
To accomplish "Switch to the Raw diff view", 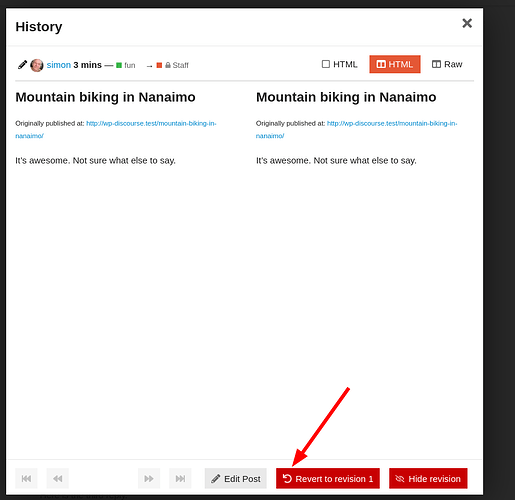I will (447, 64).
